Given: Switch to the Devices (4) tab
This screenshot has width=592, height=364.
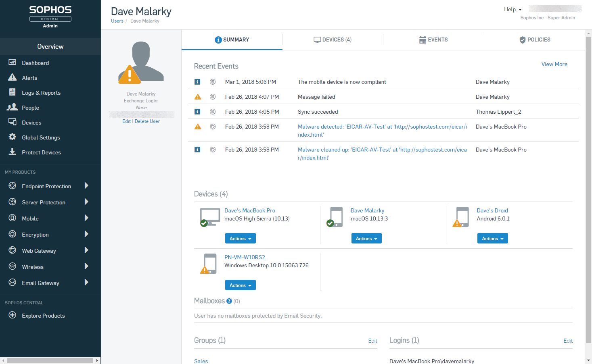Looking at the screenshot, I should coord(333,40).
